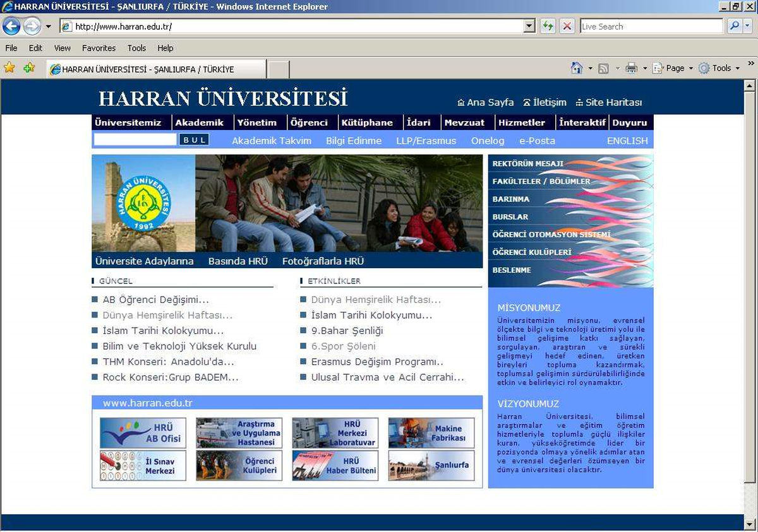This screenshot has height=532, width=758.
Task: Open the Edit menu
Action: (x=35, y=48)
